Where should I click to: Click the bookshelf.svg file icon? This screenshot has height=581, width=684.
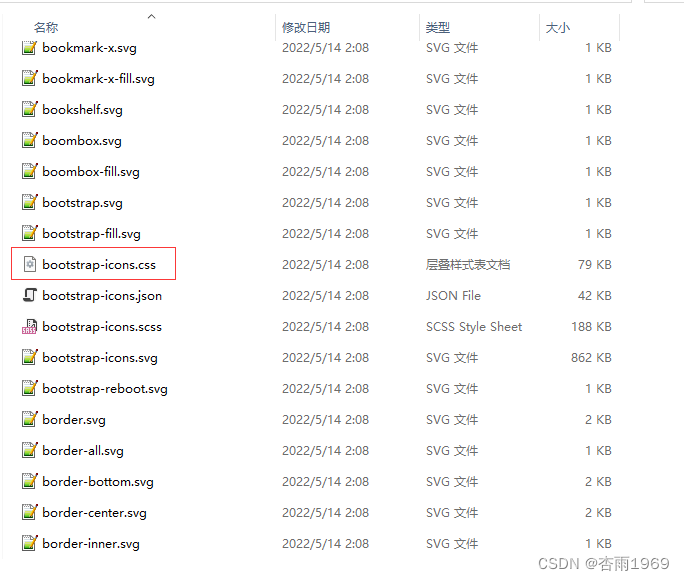click(30, 109)
